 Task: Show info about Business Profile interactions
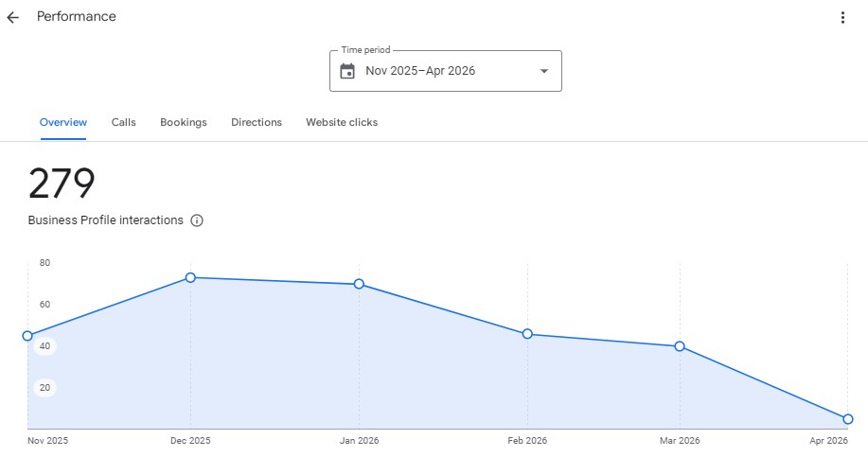click(197, 220)
